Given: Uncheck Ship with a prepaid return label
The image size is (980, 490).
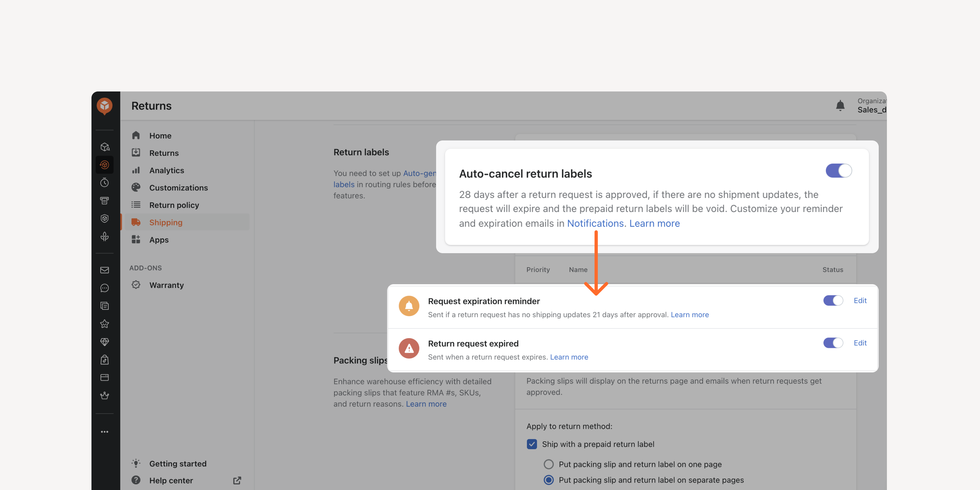Looking at the screenshot, I should 532,444.
